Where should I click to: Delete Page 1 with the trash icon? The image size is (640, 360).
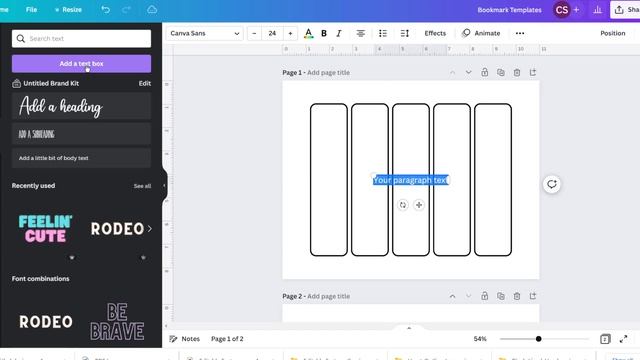click(517, 73)
